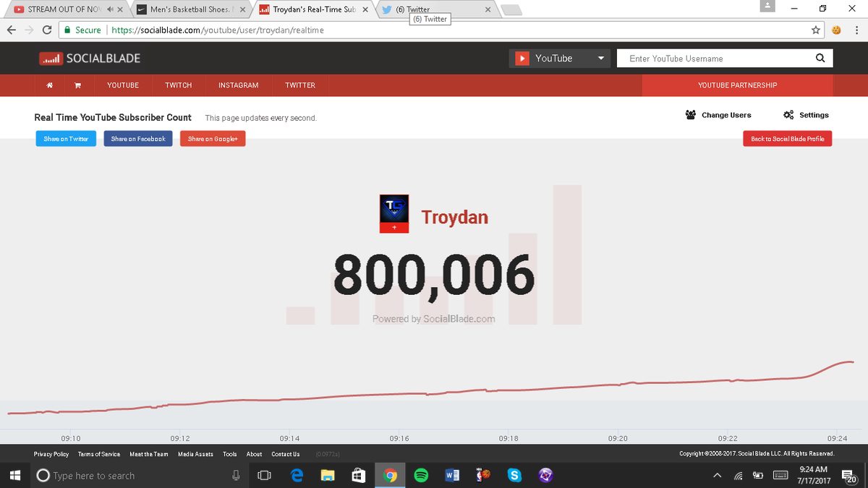Show hidden system tray icons

pos(717,475)
